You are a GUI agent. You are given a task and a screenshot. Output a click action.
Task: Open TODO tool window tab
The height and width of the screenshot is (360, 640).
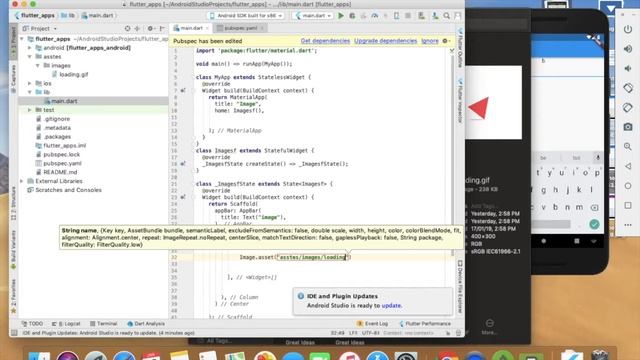click(32, 324)
